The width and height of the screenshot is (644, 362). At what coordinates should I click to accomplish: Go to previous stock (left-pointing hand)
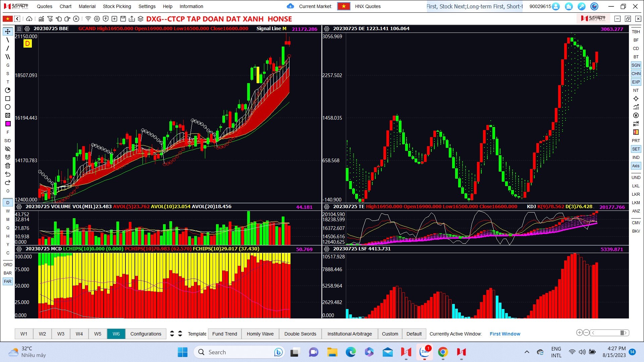[59, 19]
